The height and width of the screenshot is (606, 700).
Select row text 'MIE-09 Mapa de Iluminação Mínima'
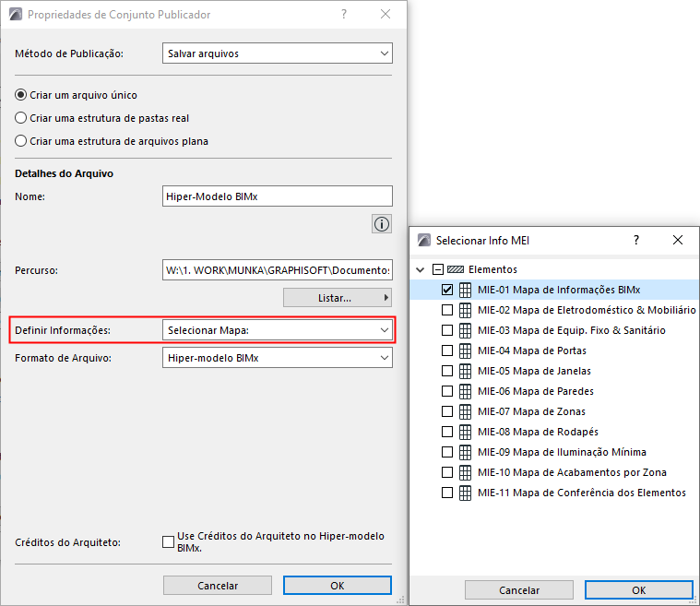pyautogui.click(x=562, y=452)
